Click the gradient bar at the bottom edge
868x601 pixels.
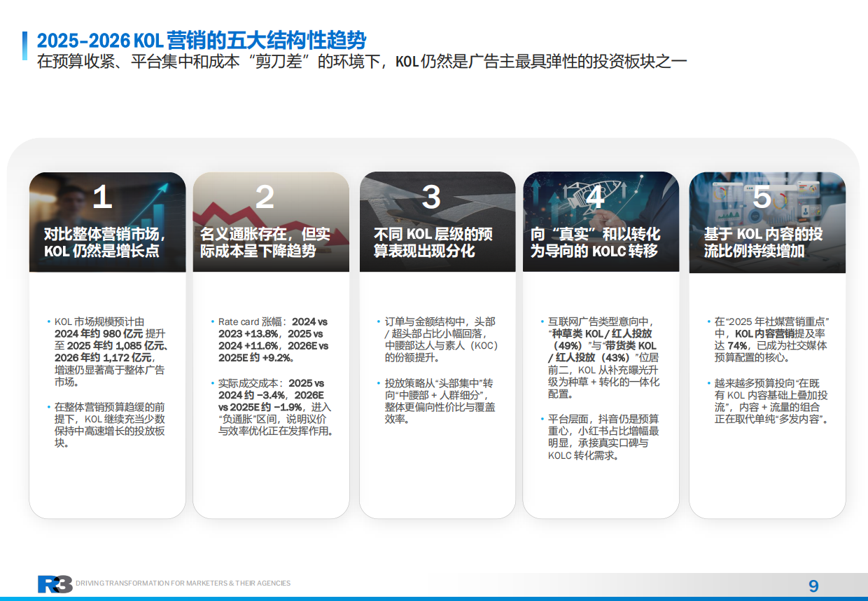pyautogui.click(x=434, y=599)
